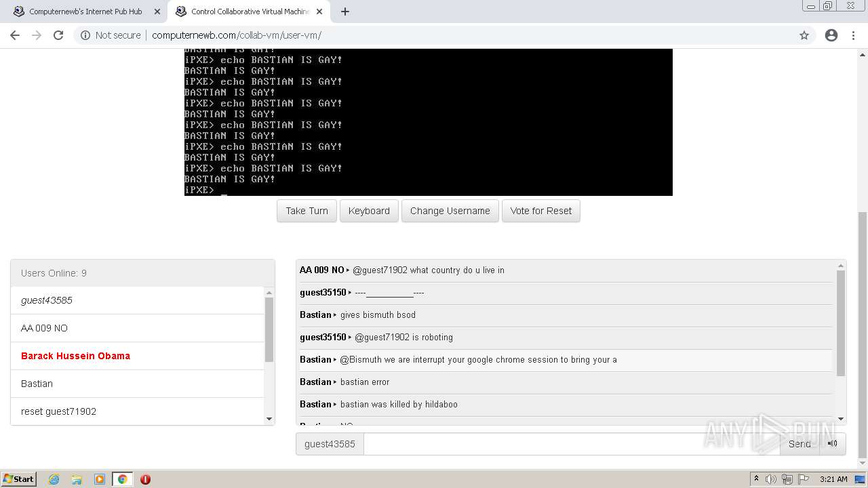The height and width of the screenshot is (488, 868).
Task: Open network status icon in tray
Action: coord(787,479)
